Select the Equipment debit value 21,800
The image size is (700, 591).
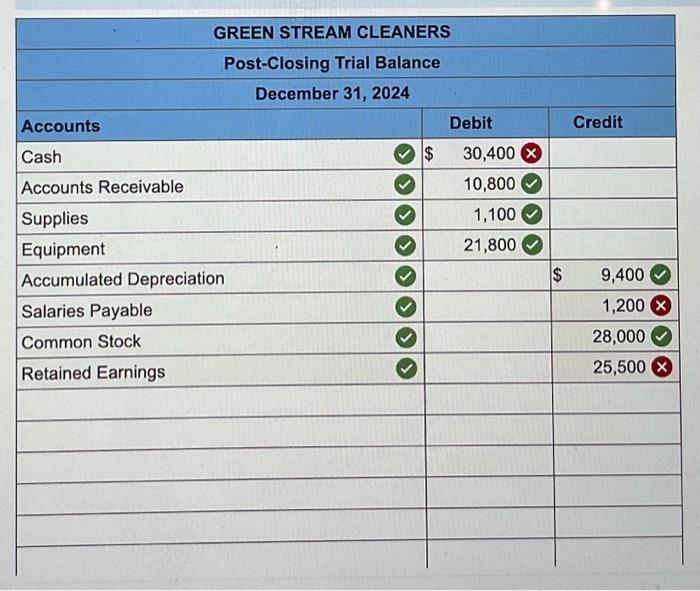490,245
